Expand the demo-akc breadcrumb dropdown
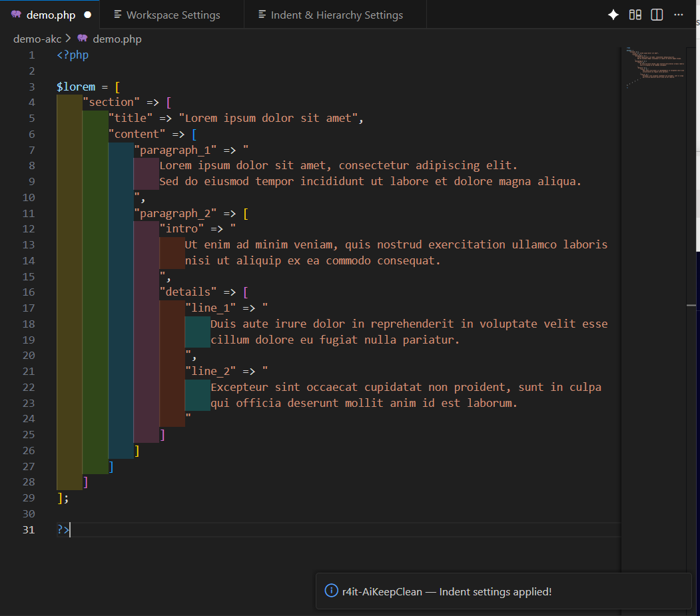The width and height of the screenshot is (700, 616). tap(37, 39)
